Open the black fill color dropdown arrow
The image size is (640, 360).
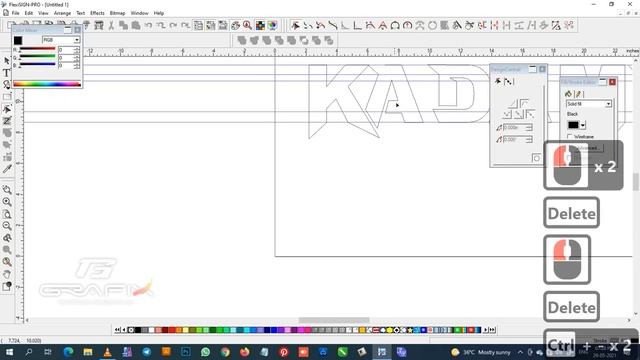coord(583,125)
